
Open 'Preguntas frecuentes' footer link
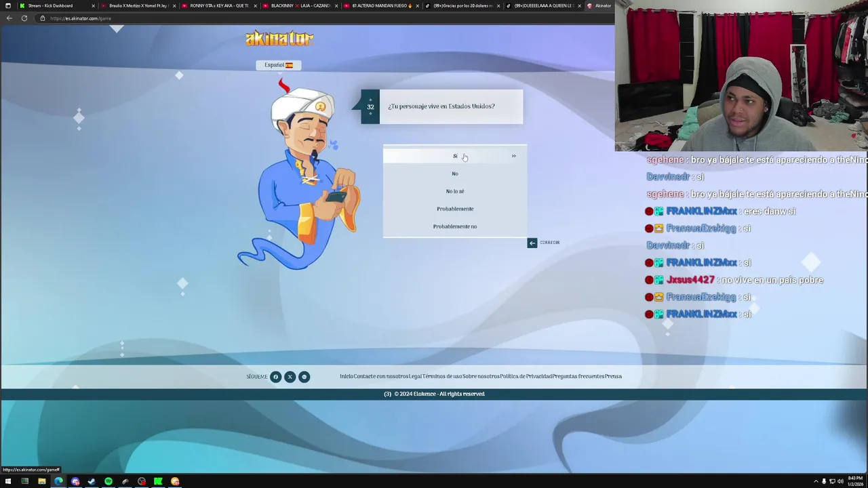pyautogui.click(x=578, y=376)
